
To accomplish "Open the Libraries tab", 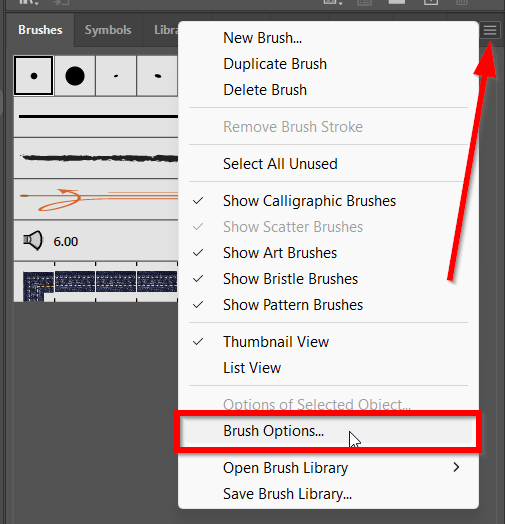I will pos(166,30).
